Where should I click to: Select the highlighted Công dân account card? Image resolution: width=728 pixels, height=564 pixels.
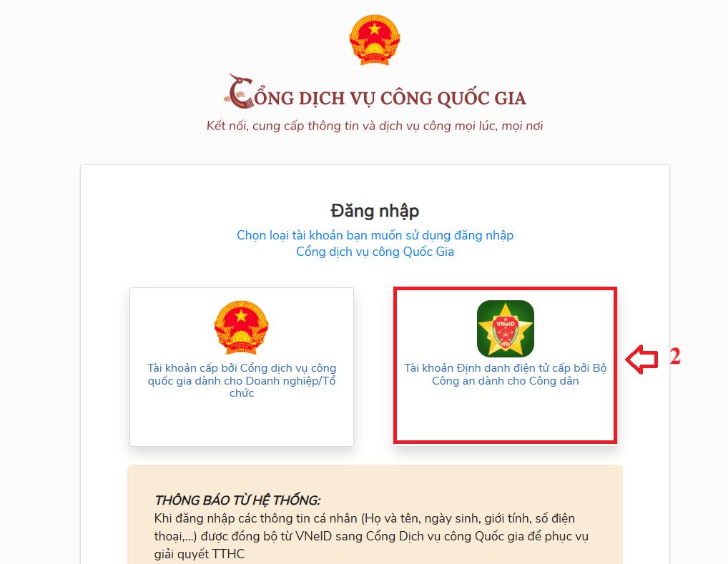[x=505, y=365]
